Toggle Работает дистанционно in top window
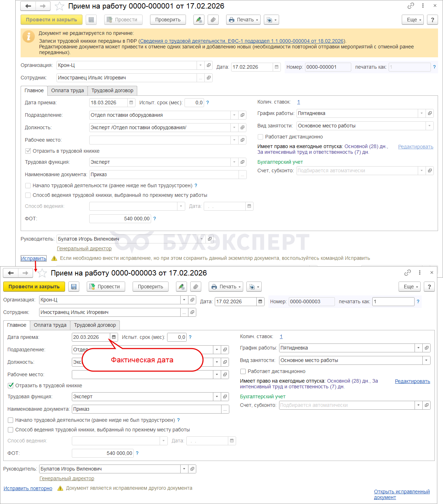This screenshot has width=443, height=504. pyautogui.click(x=261, y=137)
